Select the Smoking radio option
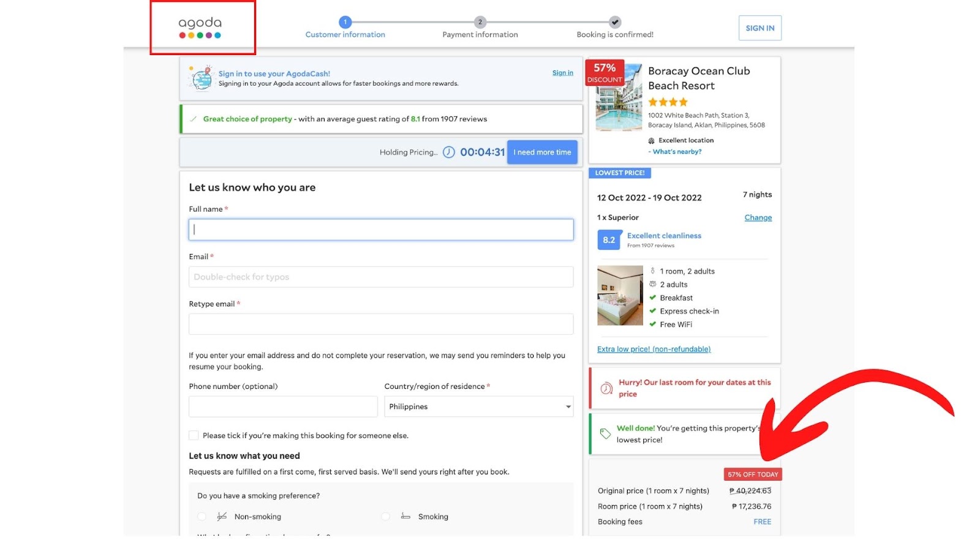 click(x=385, y=517)
